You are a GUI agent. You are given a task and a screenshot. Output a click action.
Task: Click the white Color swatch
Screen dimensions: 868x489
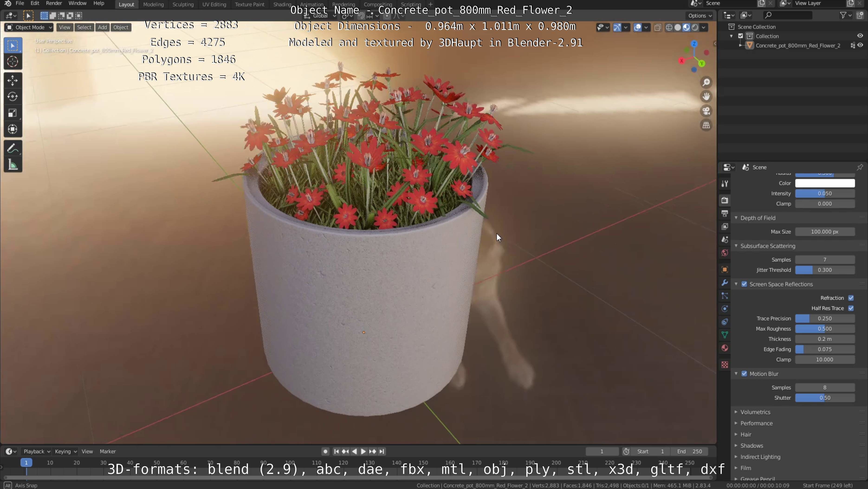[825, 183]
